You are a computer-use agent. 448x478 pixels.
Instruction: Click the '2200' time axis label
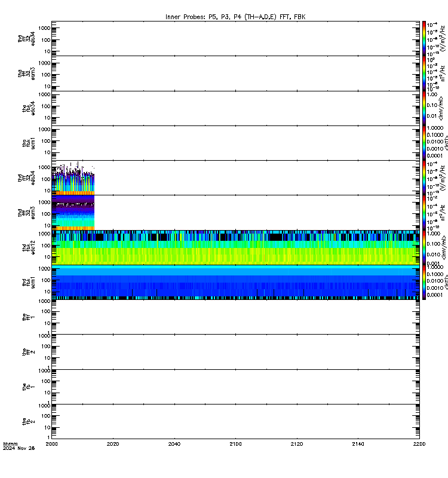[x=419, y=444]
